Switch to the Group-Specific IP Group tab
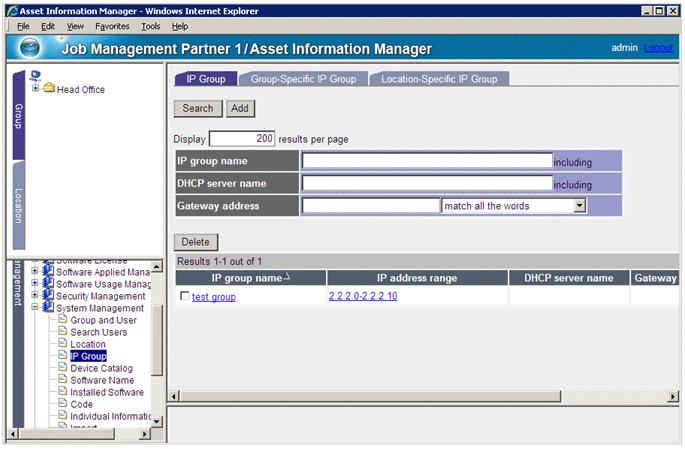 [x=303, y=79]
